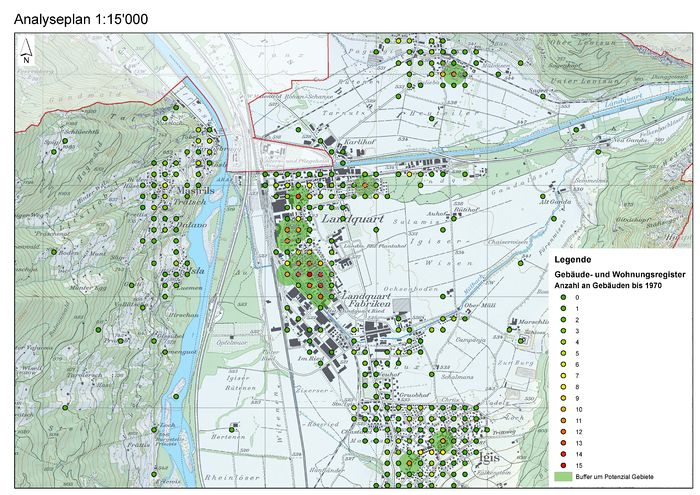700x495 pixels.
Task: Select the legend dot for value 9
Action: pos(565,398)
